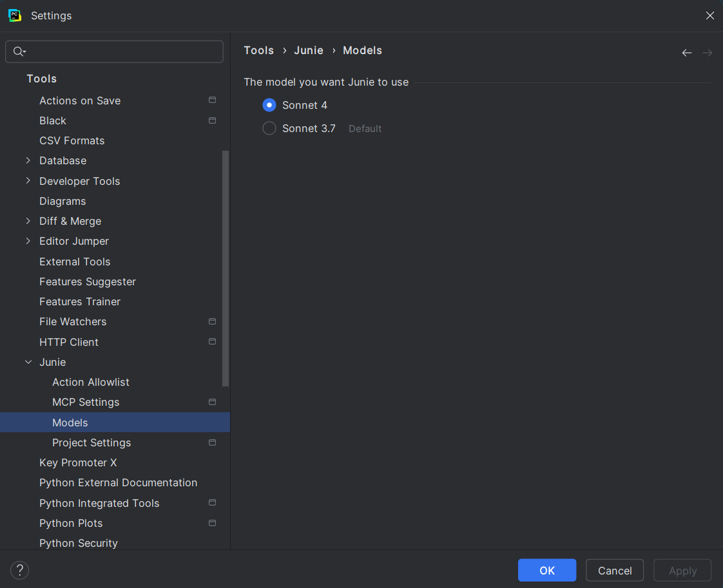
Task: Click the Tools heading in the sidebar
Action: tap(41, 79)
